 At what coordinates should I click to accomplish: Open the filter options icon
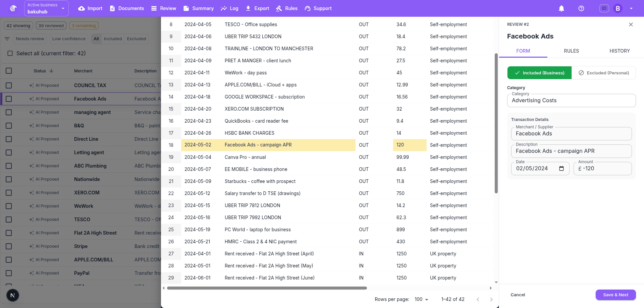point(7,39)
